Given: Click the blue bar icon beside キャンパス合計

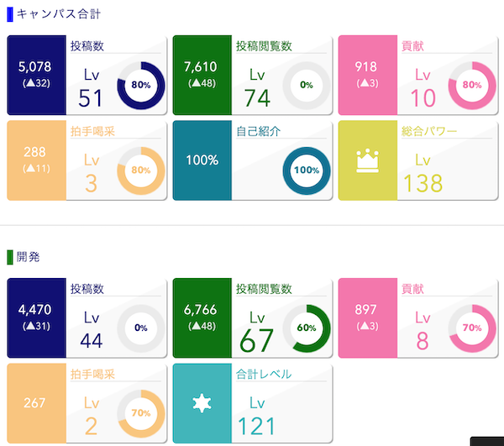Looking at the screenshot, I should point(9,14).
